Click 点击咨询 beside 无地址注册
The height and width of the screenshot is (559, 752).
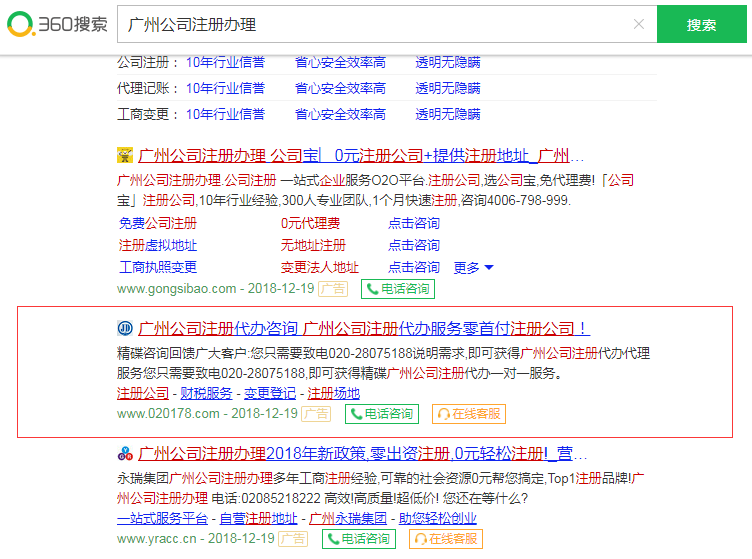coord(414,245)
